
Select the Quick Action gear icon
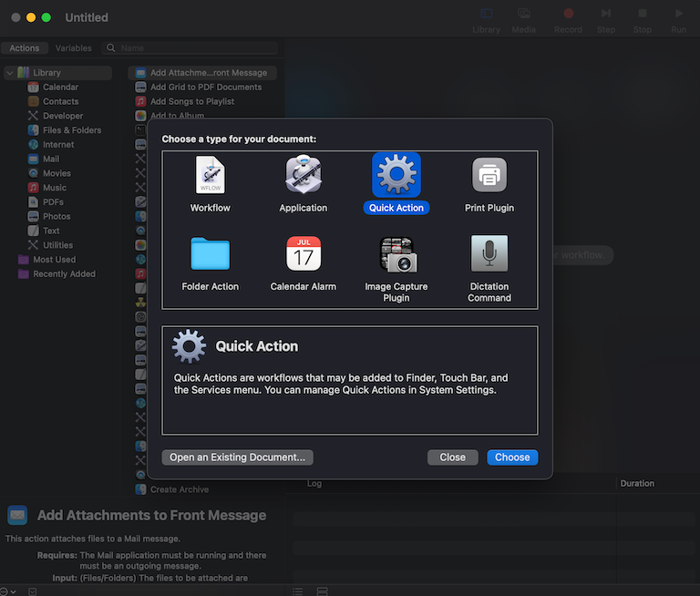coord(396,175)
